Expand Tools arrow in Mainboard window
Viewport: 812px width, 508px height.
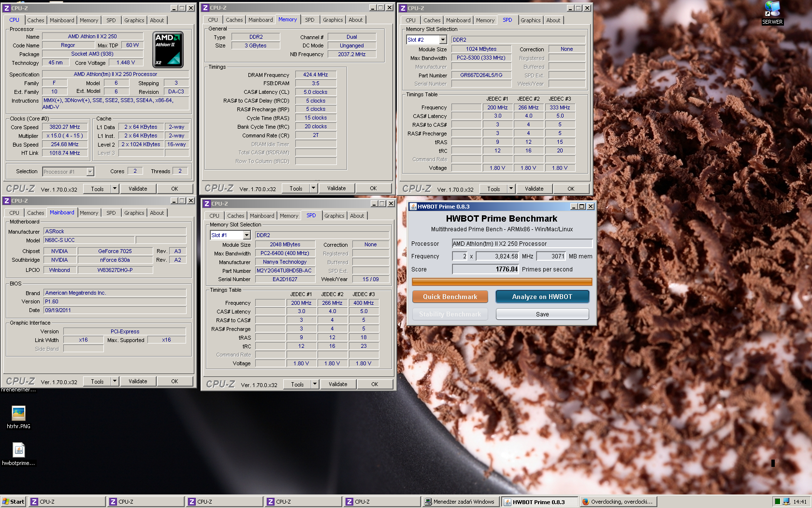coord(115,381)
